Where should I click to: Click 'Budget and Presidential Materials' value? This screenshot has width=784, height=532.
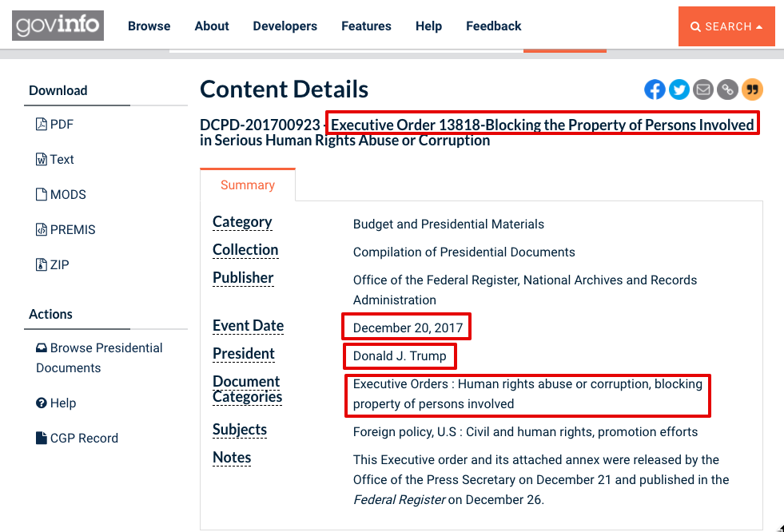pos(448,224)
